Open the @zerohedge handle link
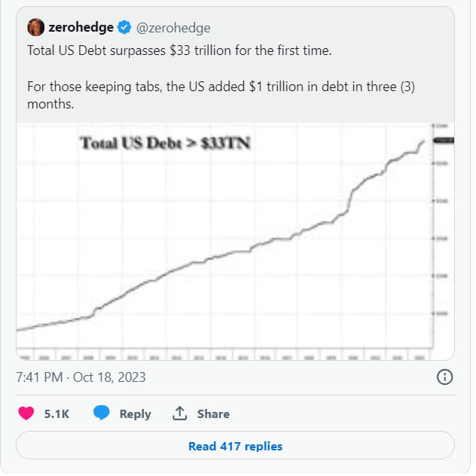 173,28
